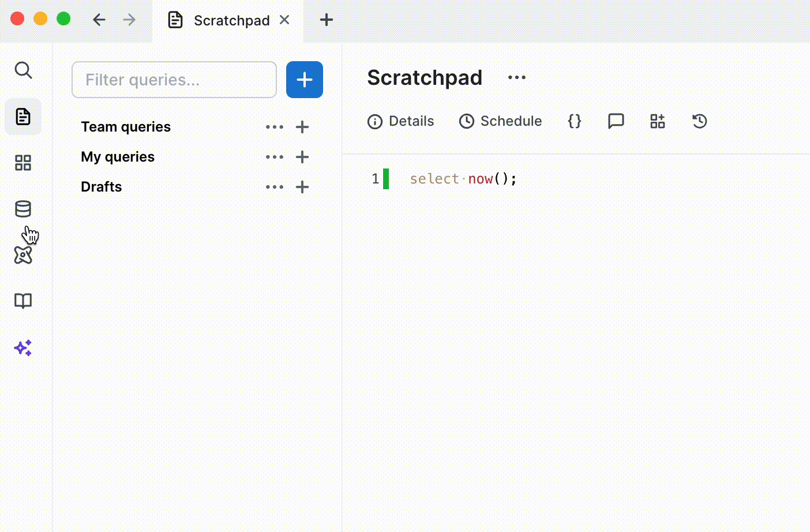Open the Details panel
Viewport: 810px width, 532px height.
401,121
